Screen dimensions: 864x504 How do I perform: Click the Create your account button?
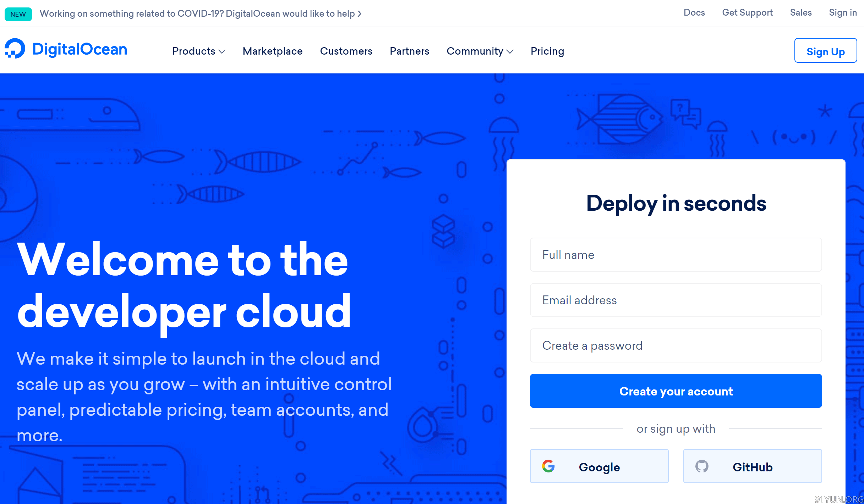(x=676, y=391)
